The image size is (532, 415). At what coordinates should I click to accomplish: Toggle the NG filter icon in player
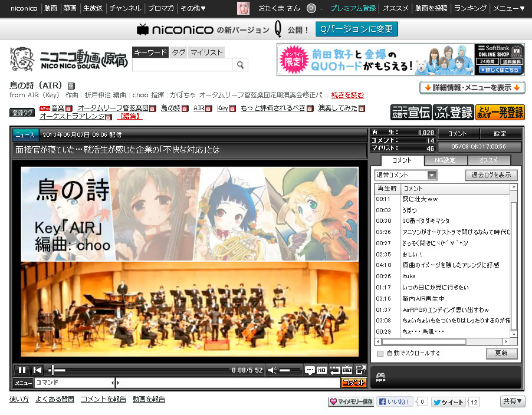(321, 370)
